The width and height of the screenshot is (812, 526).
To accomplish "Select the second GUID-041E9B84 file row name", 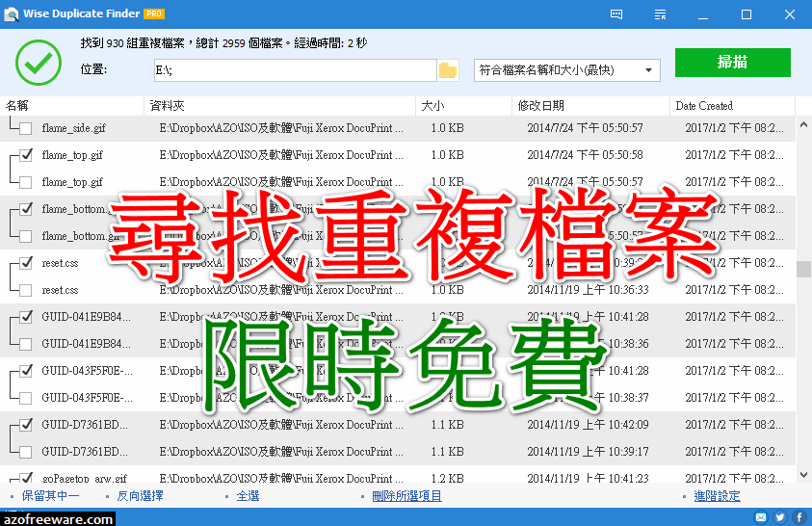I will point(86,344).
